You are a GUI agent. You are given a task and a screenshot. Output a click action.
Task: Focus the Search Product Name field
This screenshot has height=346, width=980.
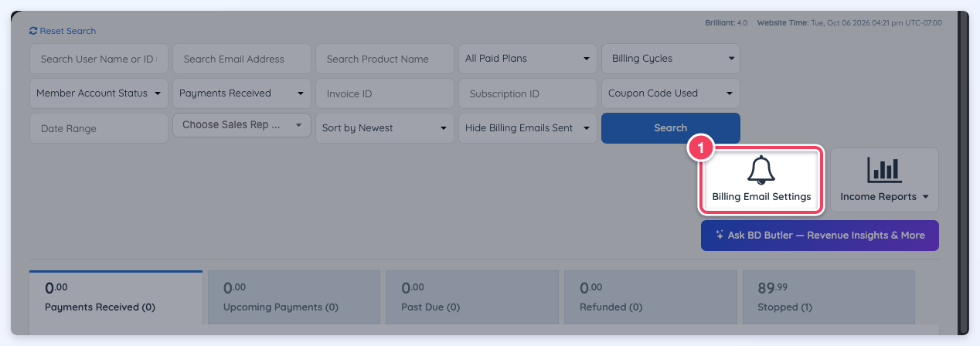click(x=385, y=59)
